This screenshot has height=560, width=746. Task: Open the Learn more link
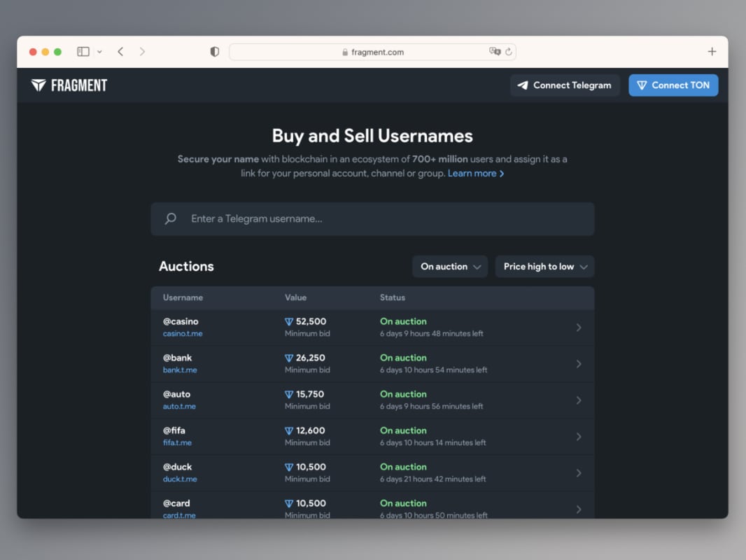(x=476, y=173)
